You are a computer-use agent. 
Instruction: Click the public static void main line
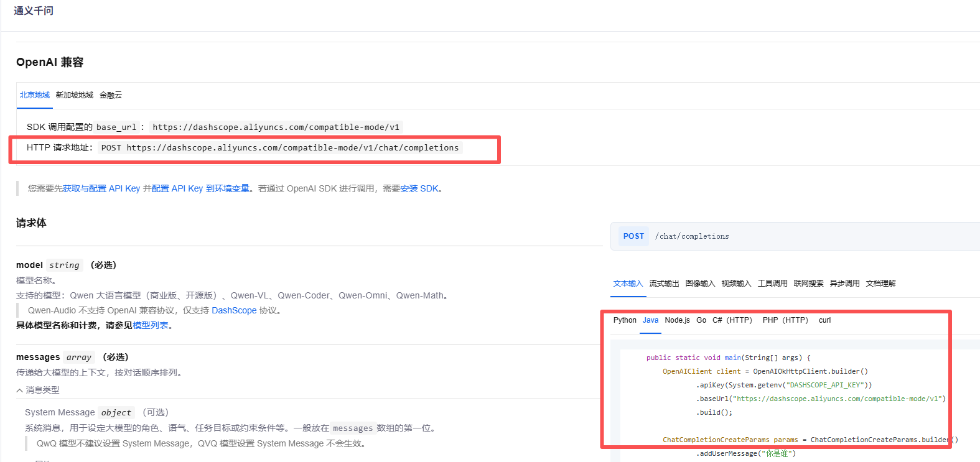tap(729, 358)
